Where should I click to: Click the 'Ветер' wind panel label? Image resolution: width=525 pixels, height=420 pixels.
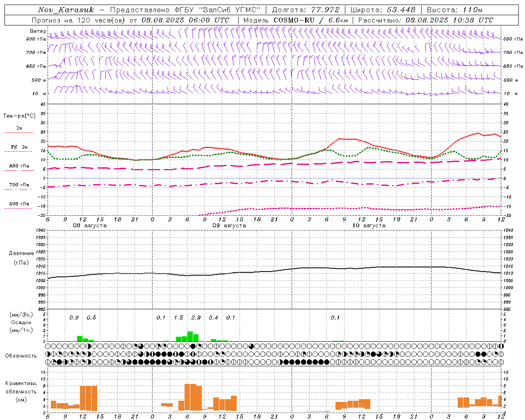tap(38, 31)
